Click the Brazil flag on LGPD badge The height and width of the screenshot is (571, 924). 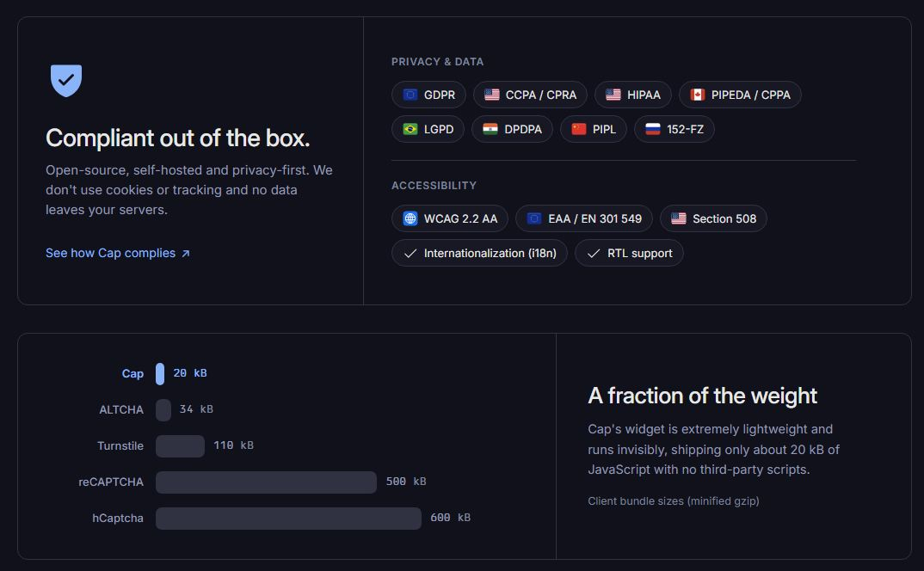410,129
